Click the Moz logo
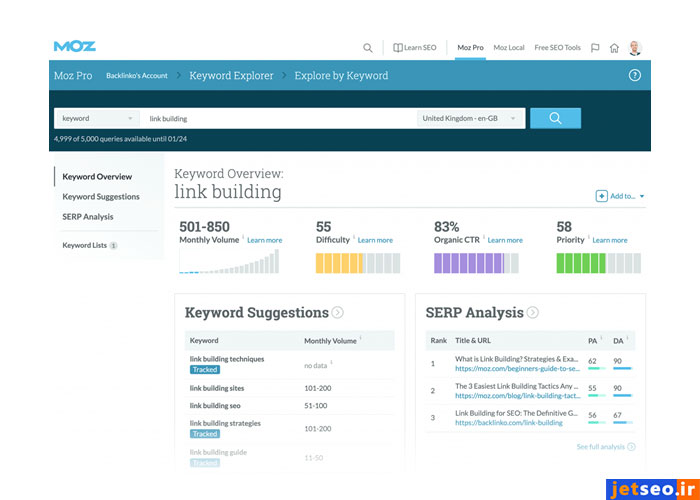Viewport: 700px width, 500px height. [75, 46]
